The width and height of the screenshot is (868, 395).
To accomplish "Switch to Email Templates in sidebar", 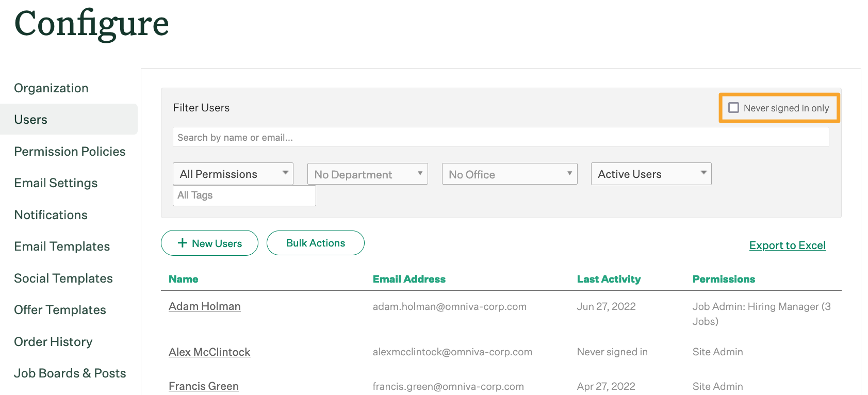I will coord(62,246).
